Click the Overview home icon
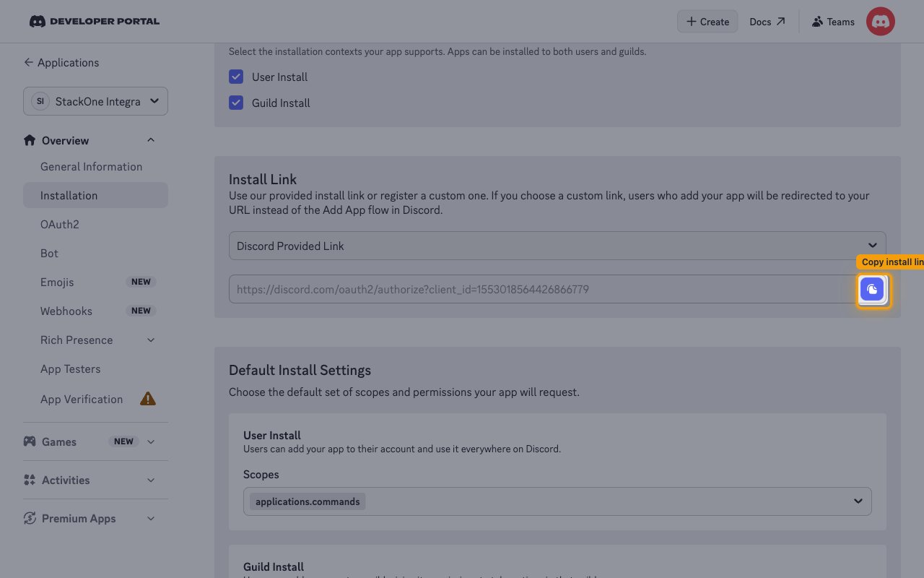This screenshot has width=924, height=578. click(x=30, y=140)
